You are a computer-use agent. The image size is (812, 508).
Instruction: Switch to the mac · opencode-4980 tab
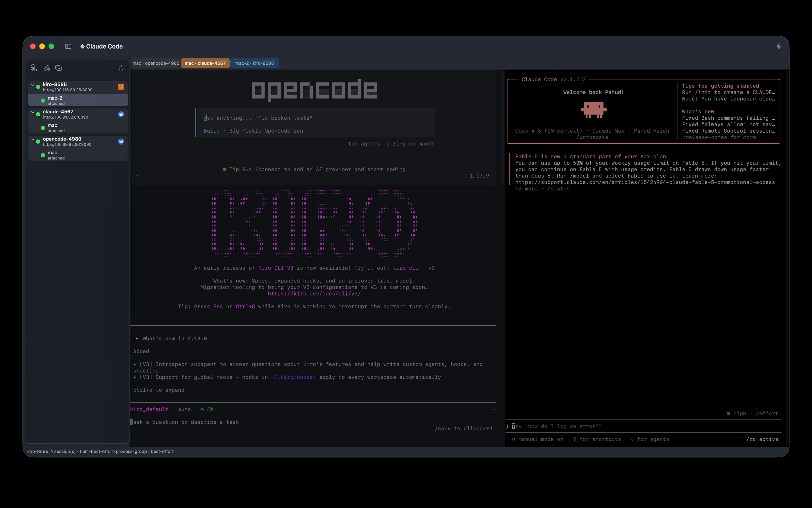tap(156, 63)
